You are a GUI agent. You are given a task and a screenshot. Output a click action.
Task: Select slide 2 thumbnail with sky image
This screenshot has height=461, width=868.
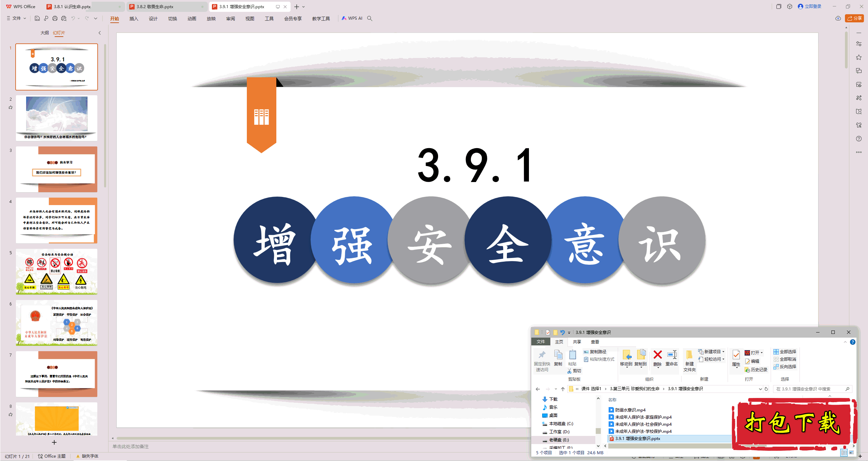click(57, 118)
